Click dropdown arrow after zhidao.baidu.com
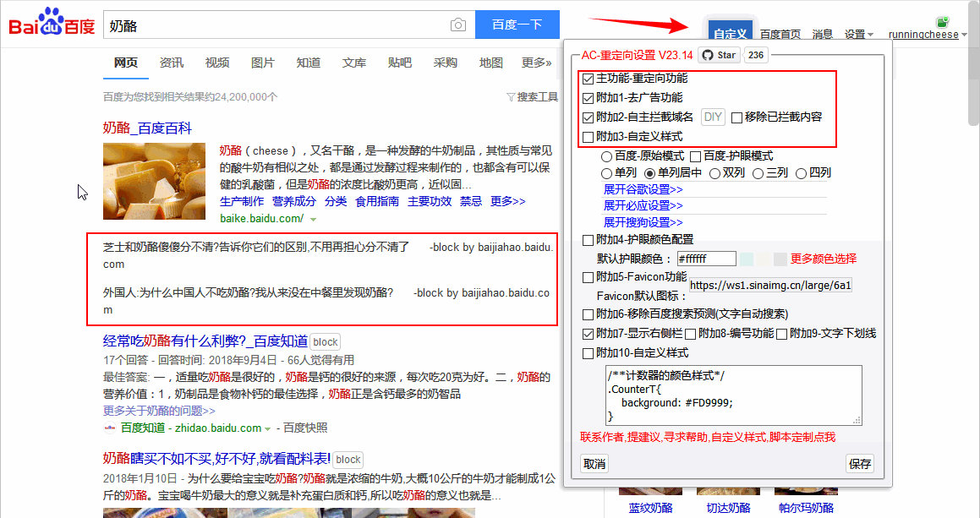This screenshot has height=518, width=980. pyautogui.click(x=267, y=428)
